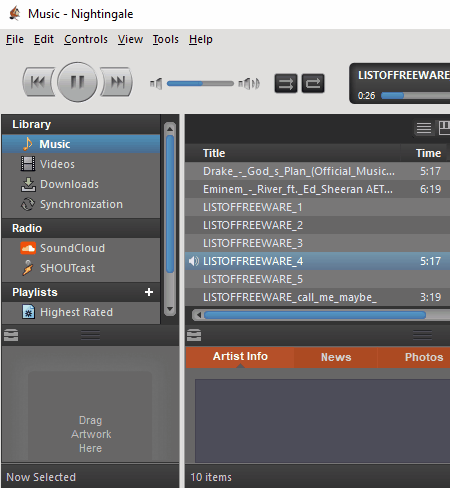The width and height of the screenshot is (450, 488).
Task: Open Downloads in the sidebar
Action: [x=81, y=184]
